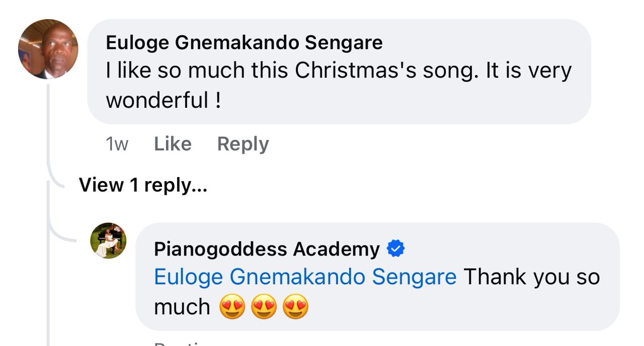Expand View 1 reply
The height and width of the screenshot is (346, 644).
click(x=143, y=185)
